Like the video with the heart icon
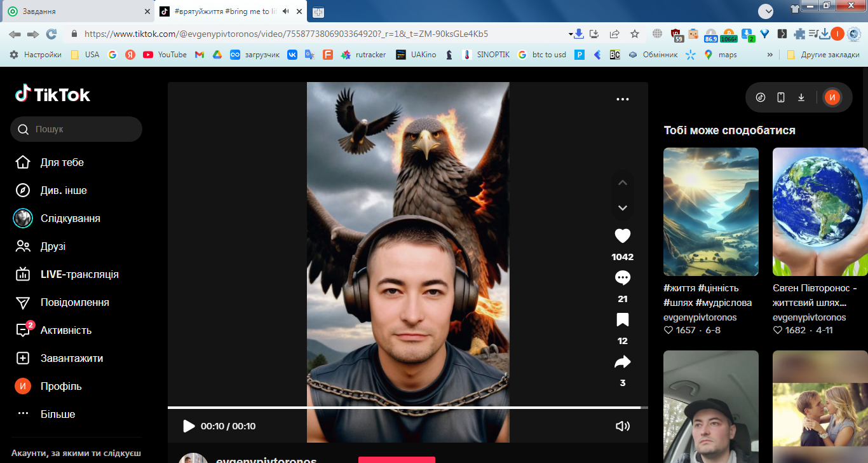The height and width of the screenshot is (463, 868). point(622,236)
